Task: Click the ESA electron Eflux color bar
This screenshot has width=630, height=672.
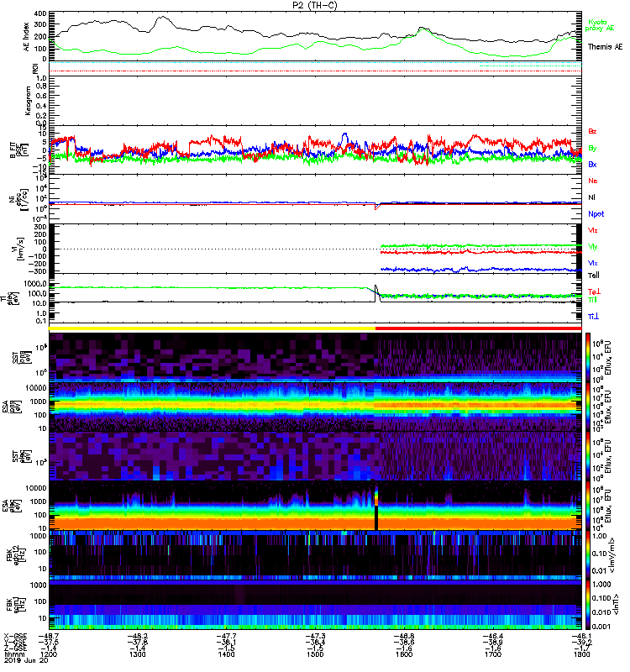Action: 588,506
